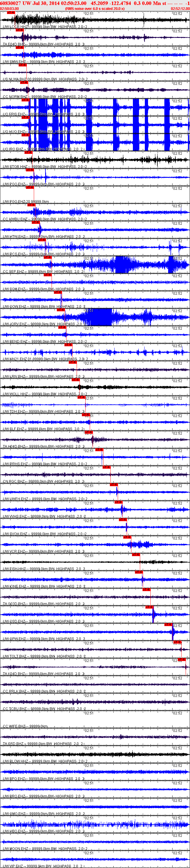Click the RMS noise scaling note
This screenshot has height=868, width=190.
click(95, 8)
